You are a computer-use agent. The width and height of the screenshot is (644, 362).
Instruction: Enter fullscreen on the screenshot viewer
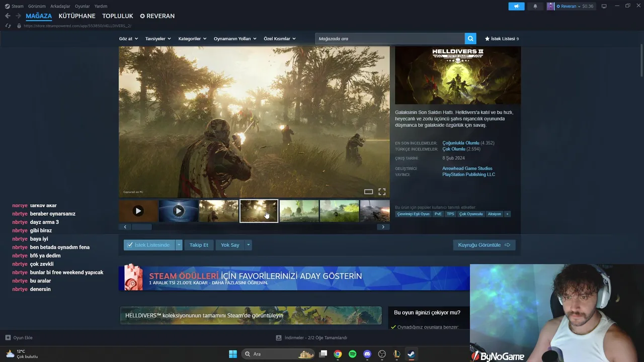click(382, 192)
